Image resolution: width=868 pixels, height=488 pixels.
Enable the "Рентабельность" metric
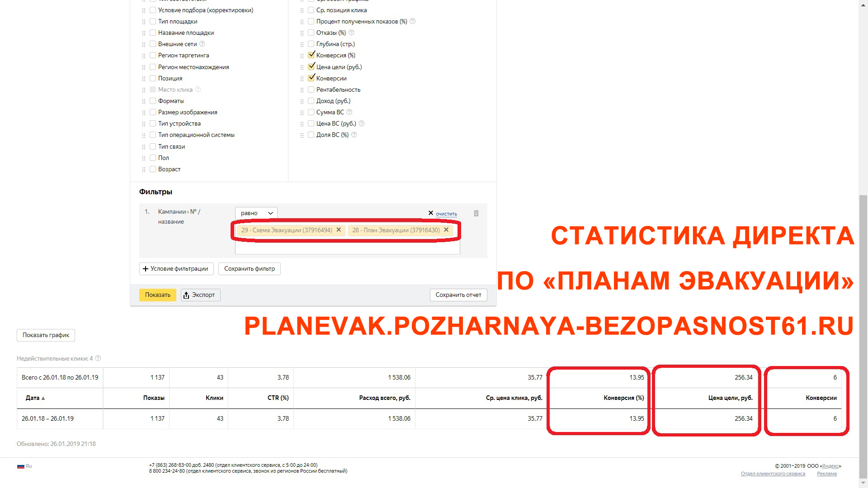click(x=311, y=89)
